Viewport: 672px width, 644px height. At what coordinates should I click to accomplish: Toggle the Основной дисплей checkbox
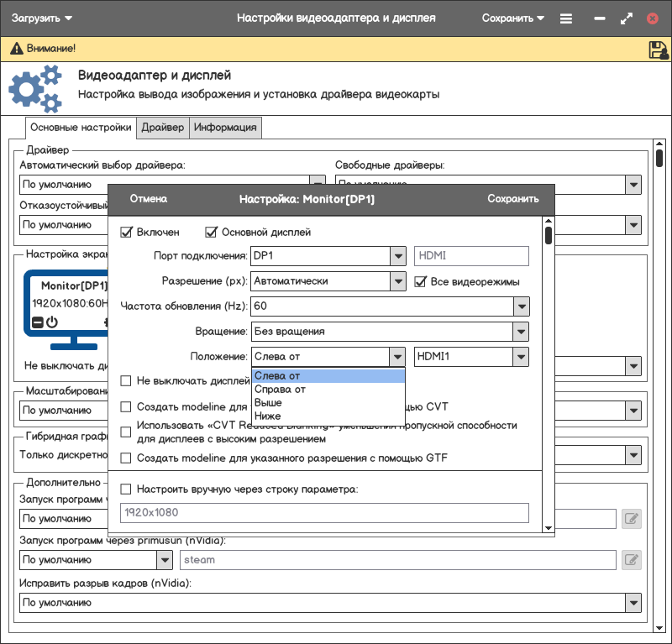212,232
